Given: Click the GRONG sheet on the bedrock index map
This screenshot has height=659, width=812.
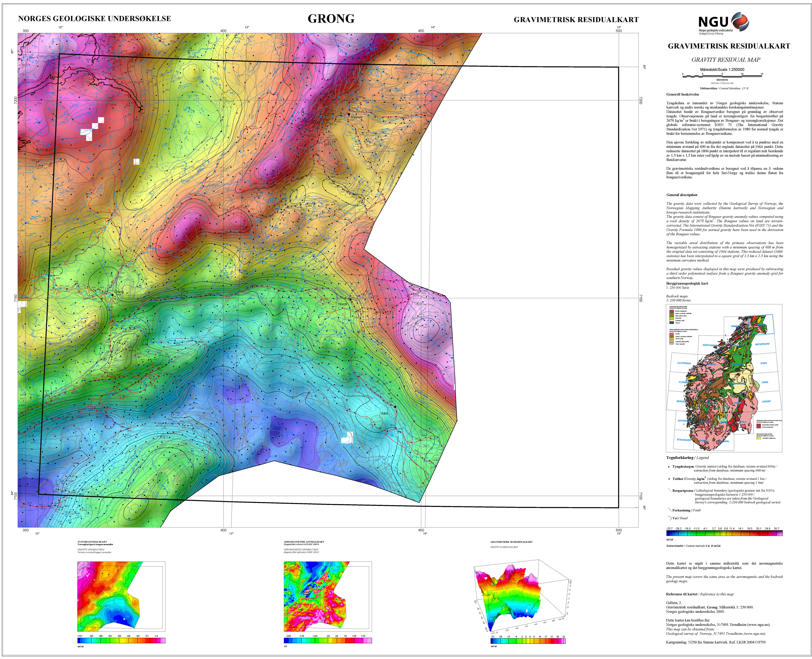Looking at the screenshot, I should click(x=762, y=325).
